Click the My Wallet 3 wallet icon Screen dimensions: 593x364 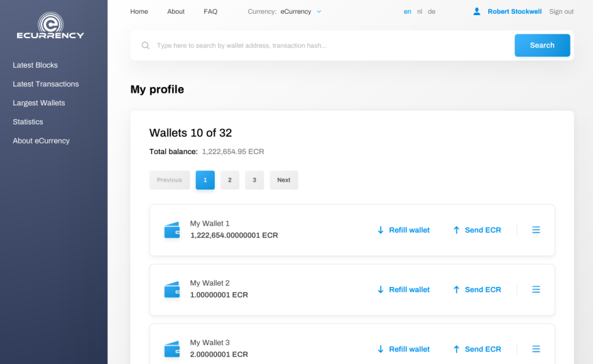tap(172, 349)
